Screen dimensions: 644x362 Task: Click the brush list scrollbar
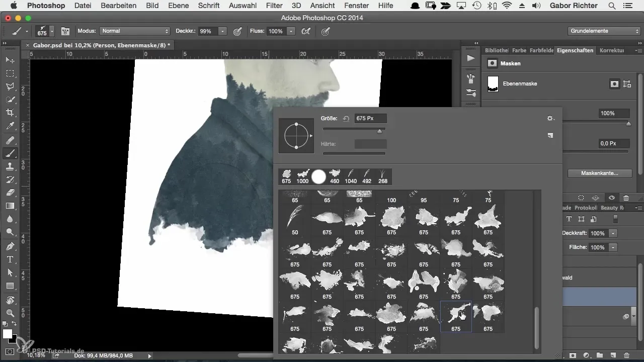[537, 328]
